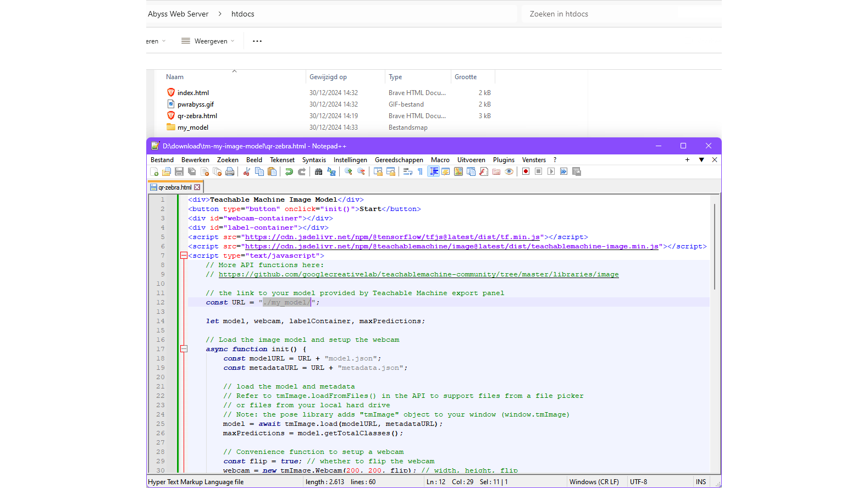Click the editor vertical scrollbar

714,247
